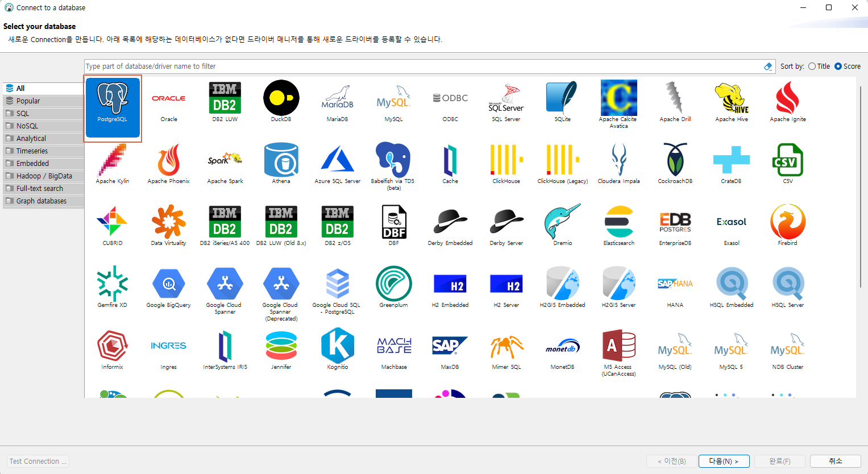Choose the MySQL database icon
This screenshot has width=868, height=474.
[394, 102]
